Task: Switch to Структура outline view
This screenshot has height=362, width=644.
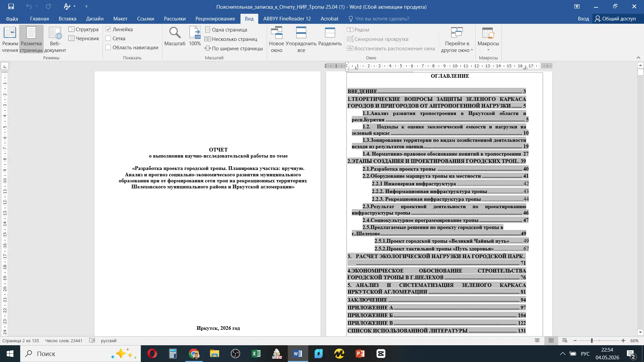Action: [x=84, y=29]
